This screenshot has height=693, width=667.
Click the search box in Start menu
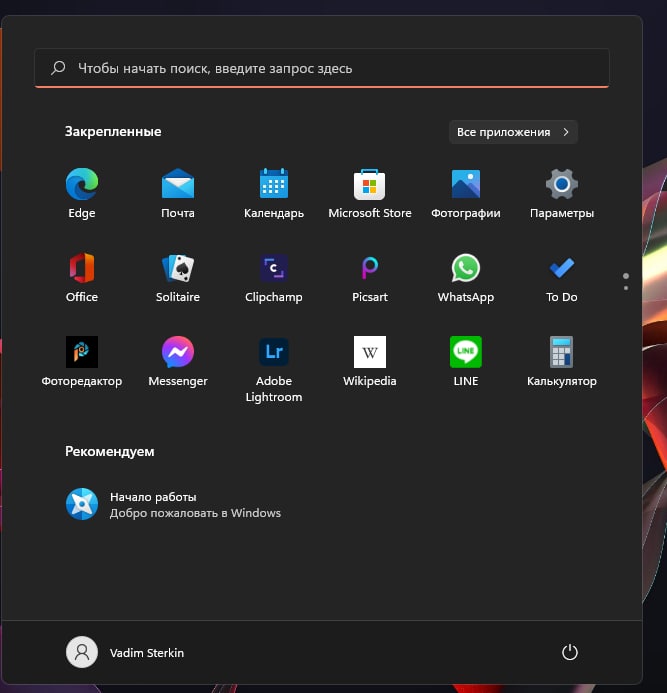point(322,68)
